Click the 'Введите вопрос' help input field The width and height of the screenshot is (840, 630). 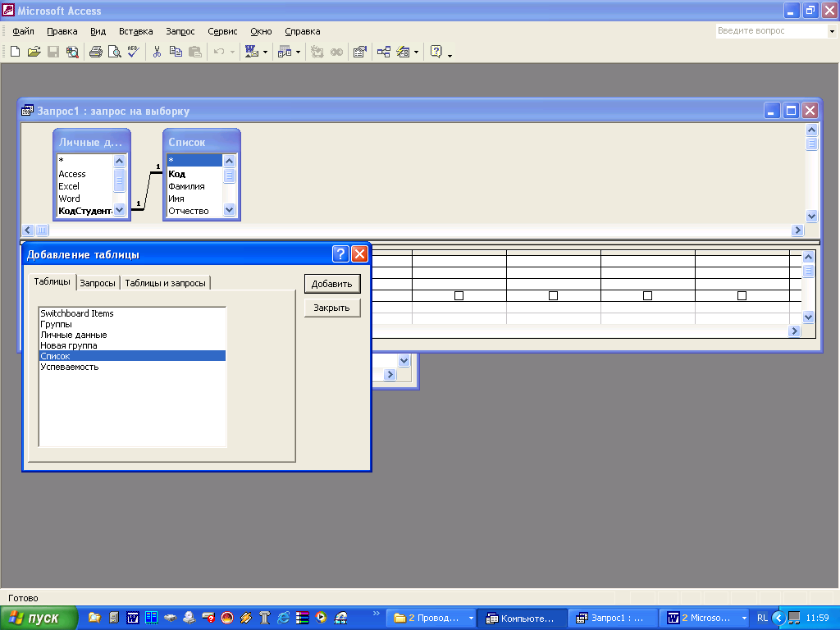(771, 31)
